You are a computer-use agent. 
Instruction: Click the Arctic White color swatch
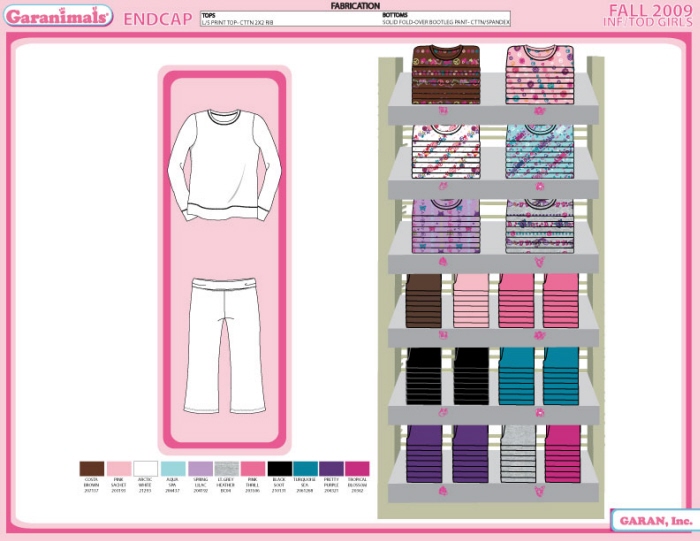coord(146,468)
